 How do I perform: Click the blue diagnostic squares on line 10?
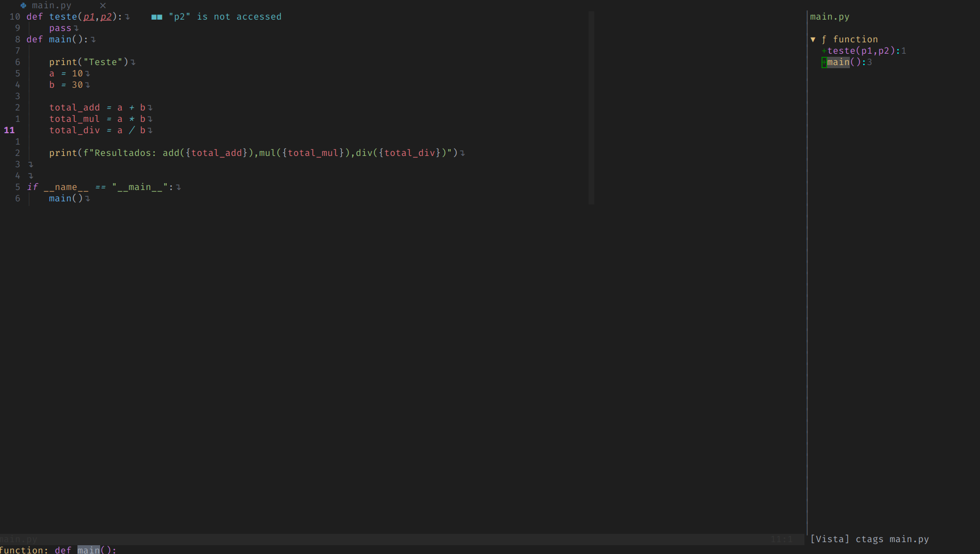[155, 17]
